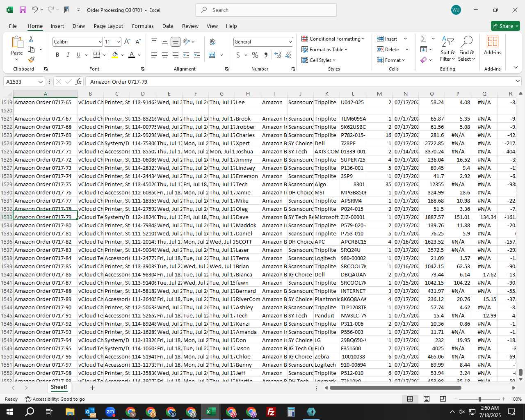Click the Format Painter brush icon
Image resolution: width=525 pixels, height=420 pixels.
point(31,59)
